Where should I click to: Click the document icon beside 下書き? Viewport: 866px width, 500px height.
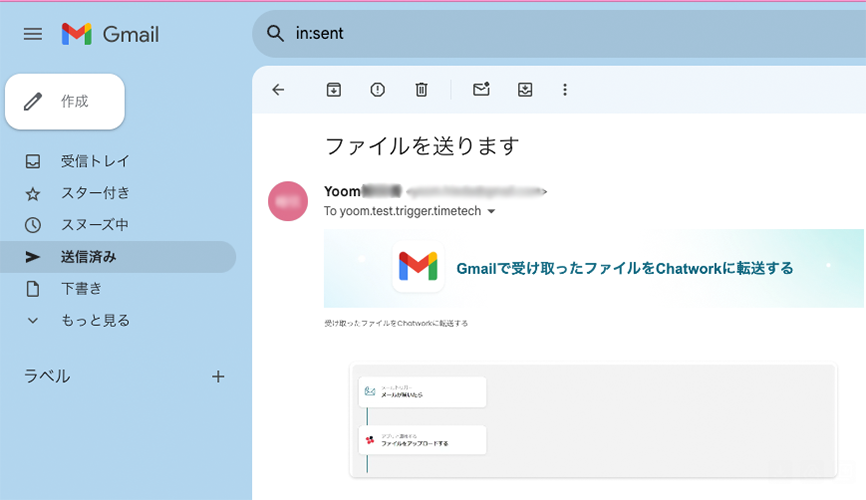(33, 289)
